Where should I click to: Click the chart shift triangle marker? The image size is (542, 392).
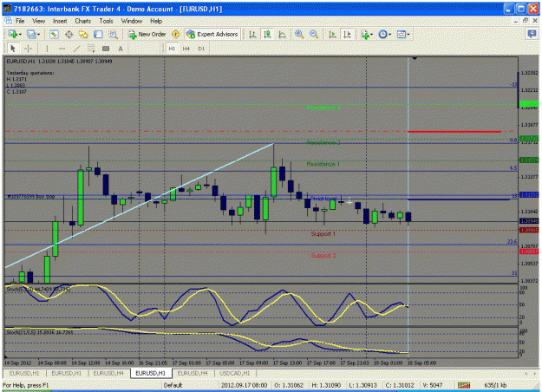coord(415,58)
